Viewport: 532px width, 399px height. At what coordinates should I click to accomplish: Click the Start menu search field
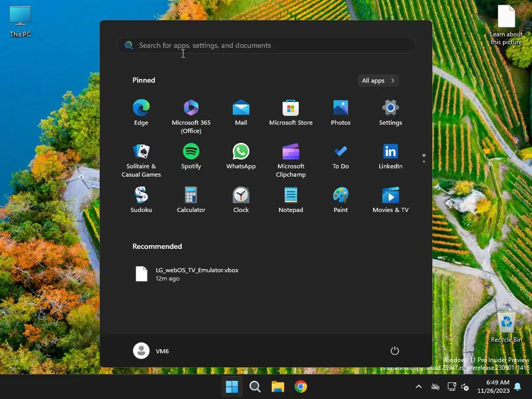pyautogui.click(x=265, y=45)
